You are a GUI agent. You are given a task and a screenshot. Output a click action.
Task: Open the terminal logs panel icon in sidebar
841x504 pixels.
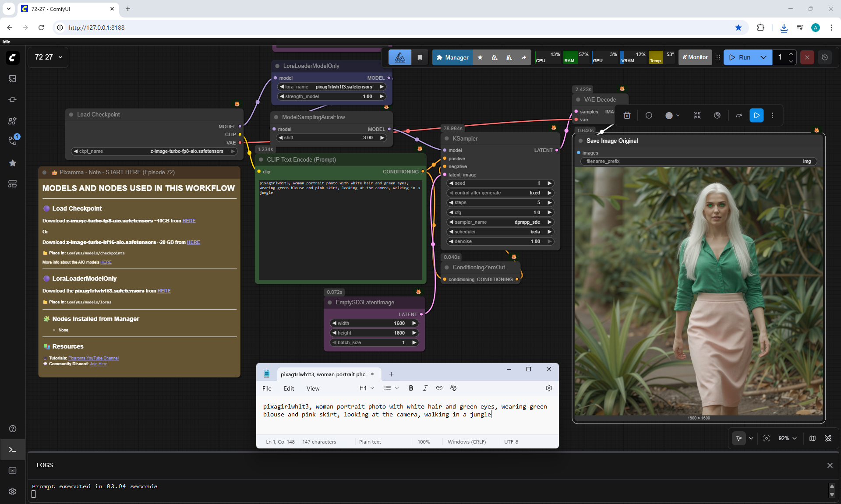pos(12,450)
